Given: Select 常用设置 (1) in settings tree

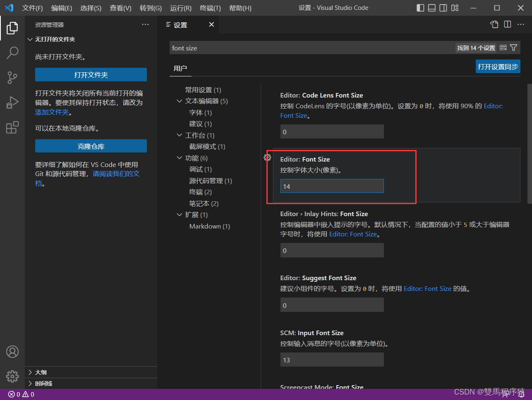Looking at the screenshot, I should [203, 90].
